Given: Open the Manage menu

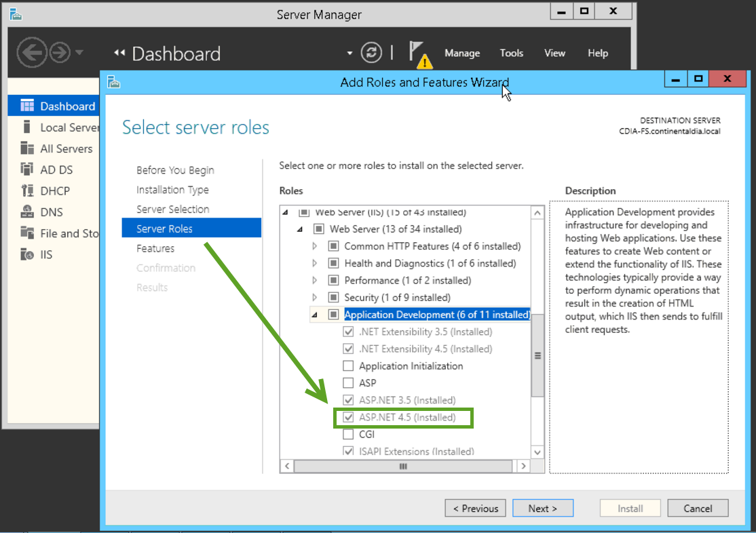Looking at the screenshot, I should (x=462, y=53).
